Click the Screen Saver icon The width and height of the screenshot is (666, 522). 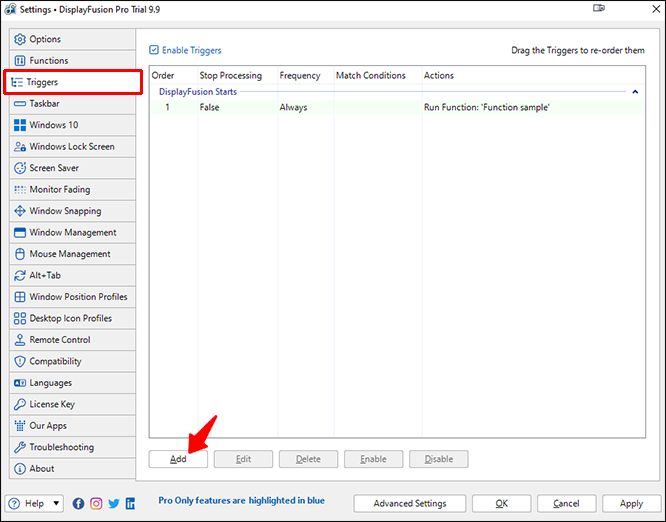click(20, 168)
